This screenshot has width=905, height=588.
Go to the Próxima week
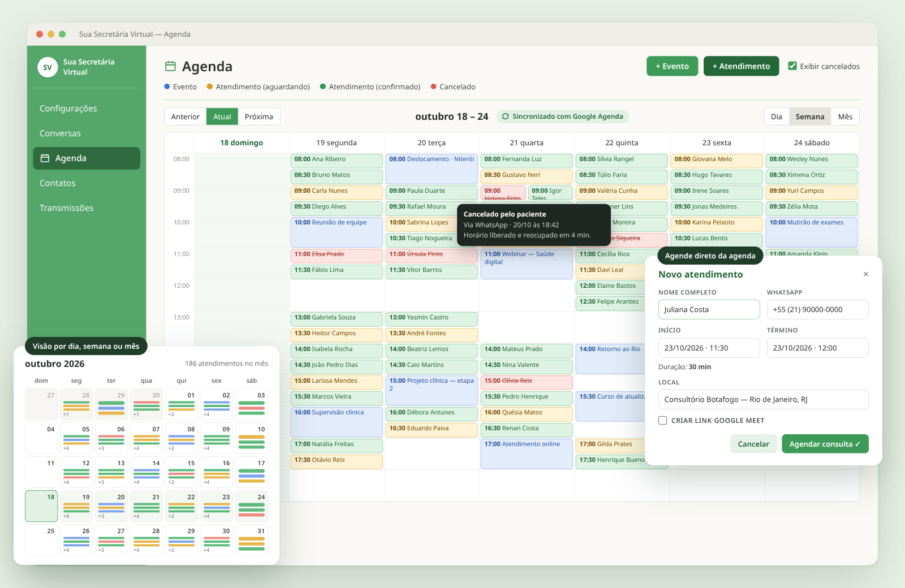[x=259, y=116]
